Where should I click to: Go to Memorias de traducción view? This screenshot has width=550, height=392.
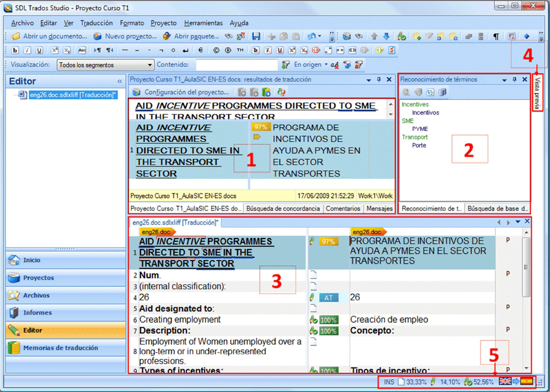coord(66,348)
